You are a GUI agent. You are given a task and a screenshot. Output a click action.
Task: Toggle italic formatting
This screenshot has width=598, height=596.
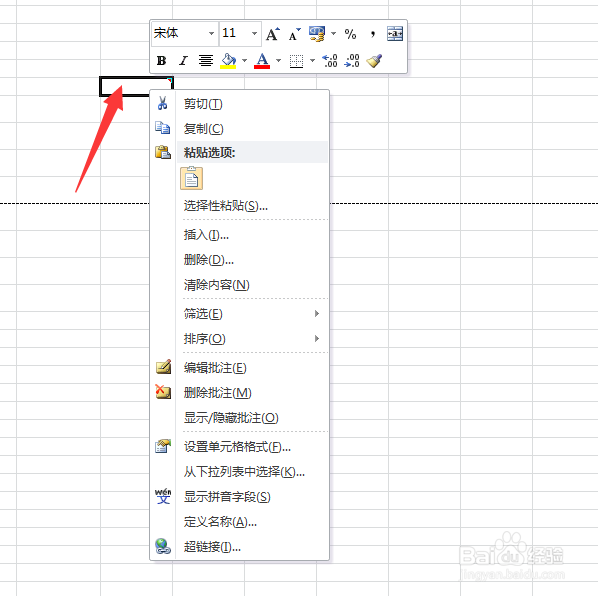183,60
